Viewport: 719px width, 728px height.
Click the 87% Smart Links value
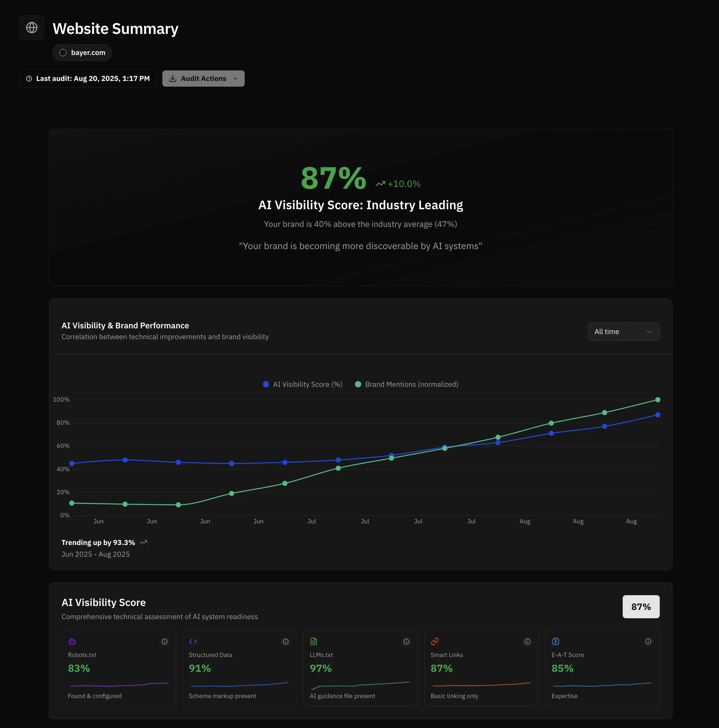pyautogui.click(x=442, y=668)
